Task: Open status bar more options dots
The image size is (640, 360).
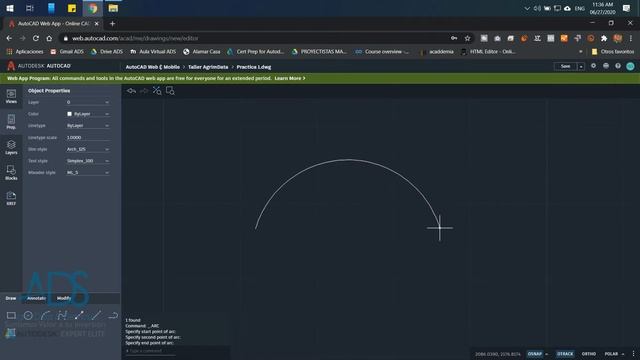Action: point(633,354)
